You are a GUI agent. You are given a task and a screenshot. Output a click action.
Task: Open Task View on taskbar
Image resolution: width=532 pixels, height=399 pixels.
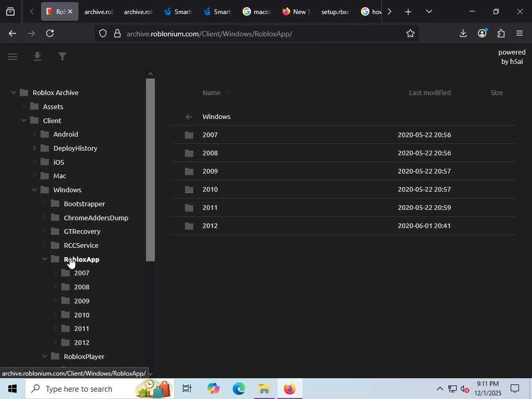[x=187, y=389]
